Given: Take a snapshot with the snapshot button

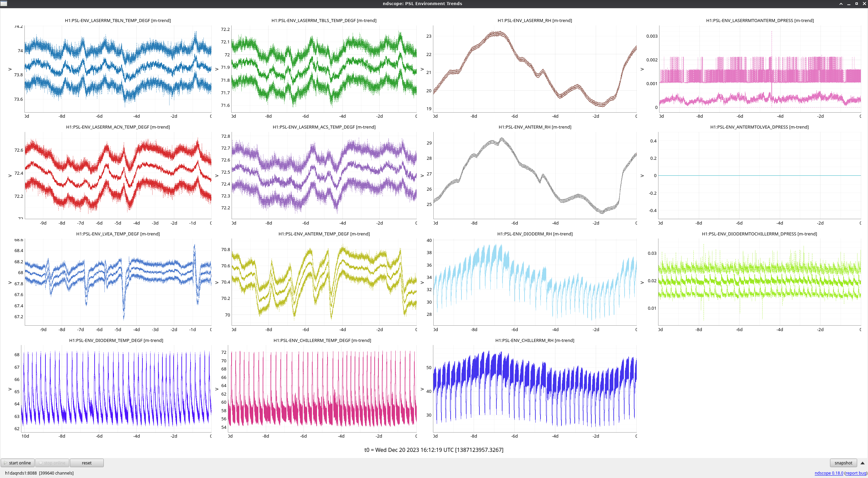Looking at the screenshot, I should coord(843,463).
